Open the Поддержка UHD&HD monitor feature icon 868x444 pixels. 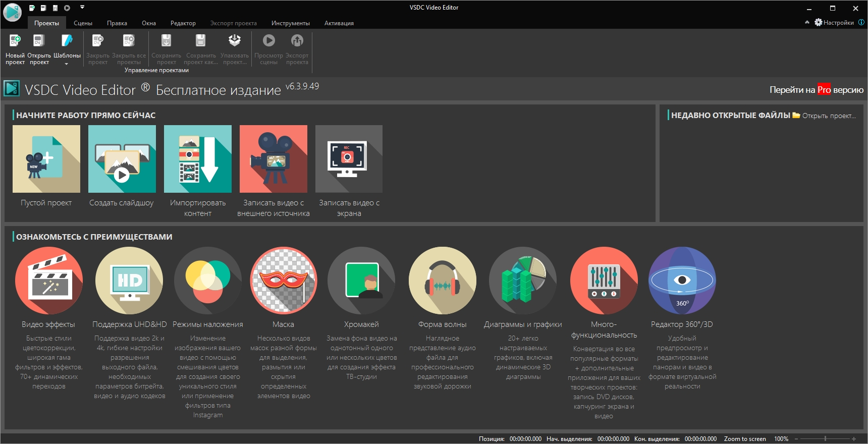pyautogui.click(x=129, y=281)
